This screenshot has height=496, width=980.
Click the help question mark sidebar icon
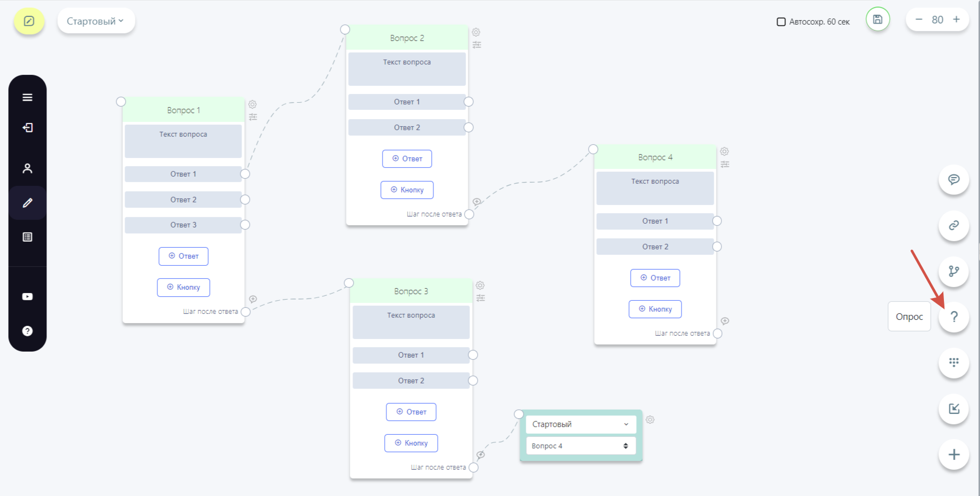tap(27, 331)
